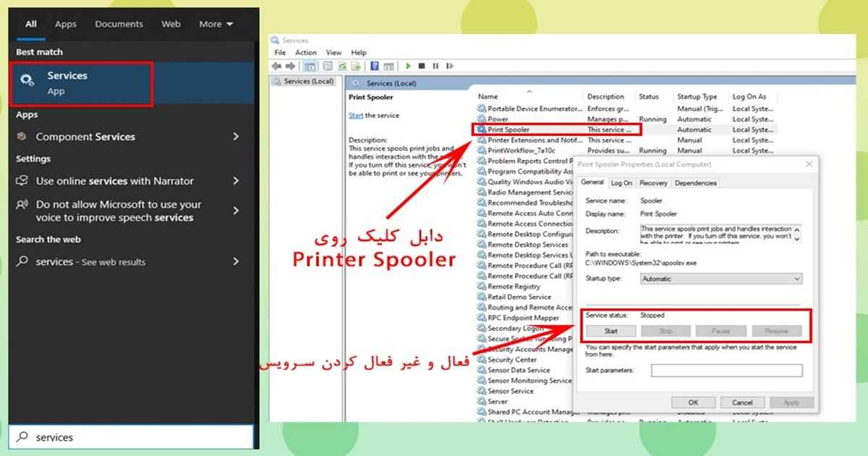Viewport: 868px width, 456px height.
Task: Click the Restart Service toolbar icon
Action: 449,66
